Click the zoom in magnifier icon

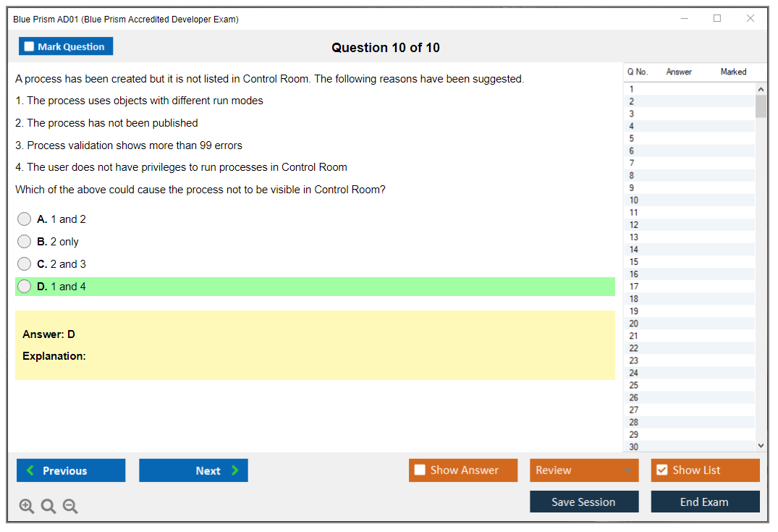(26, 506)
